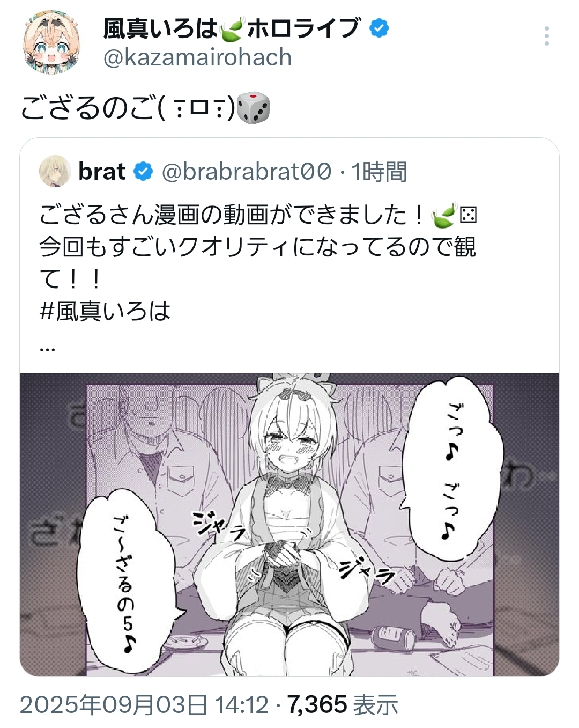Tap the leaf emoji in the quoted text
Image resolution: width=579 pixels, height=728 pixels.
pyautogui.click(x=443, y=215)
